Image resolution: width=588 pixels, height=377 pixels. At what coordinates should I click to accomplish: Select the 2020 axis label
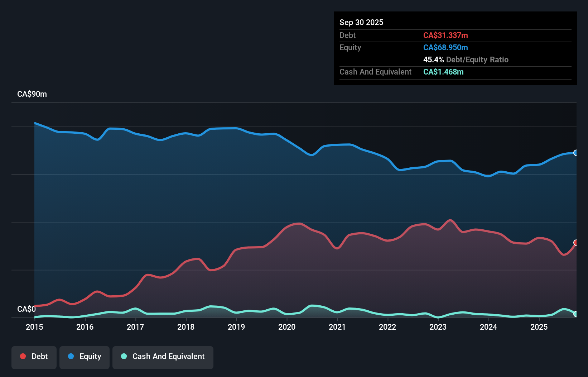pyautogui.click(x=287, y=327)
